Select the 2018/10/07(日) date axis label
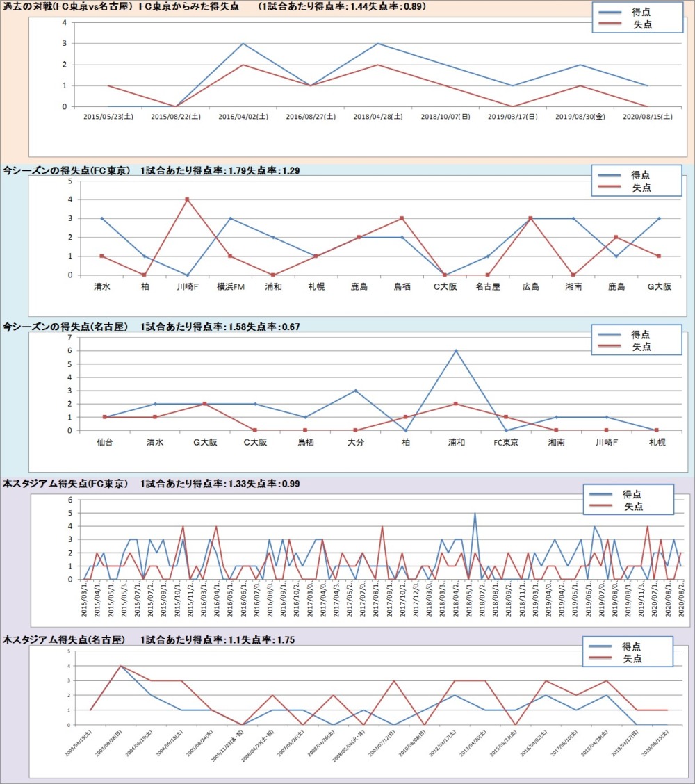The height and width of the screenshot is (784, 695). (445, 117)
